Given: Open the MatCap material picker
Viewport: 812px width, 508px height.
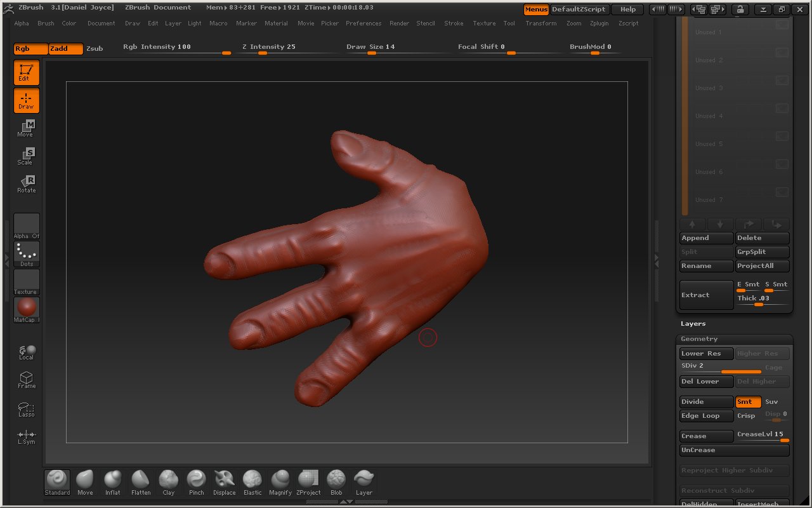Looking at the screenshot, I should [26, 309].
